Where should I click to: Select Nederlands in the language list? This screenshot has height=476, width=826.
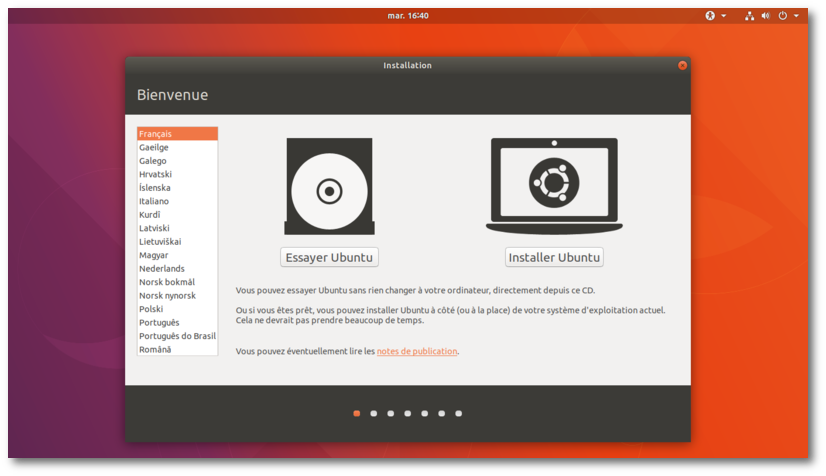click(x=178, y=269)
